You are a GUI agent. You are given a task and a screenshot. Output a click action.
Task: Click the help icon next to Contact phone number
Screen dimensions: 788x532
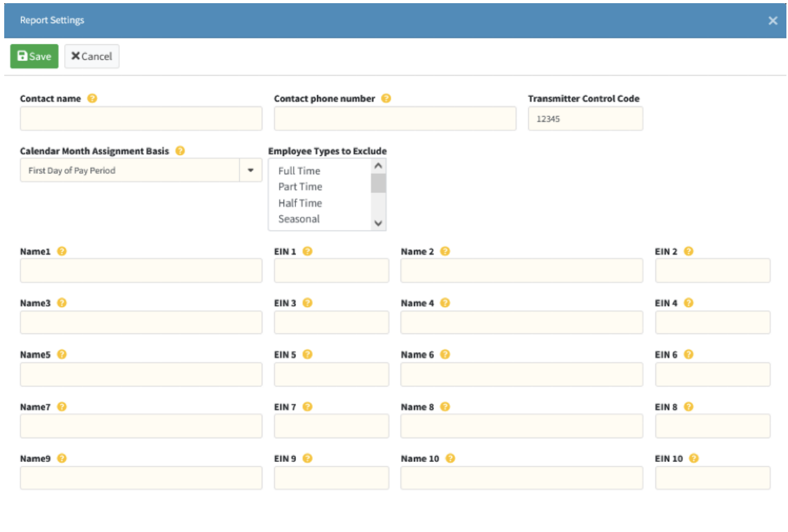(386, 98)
